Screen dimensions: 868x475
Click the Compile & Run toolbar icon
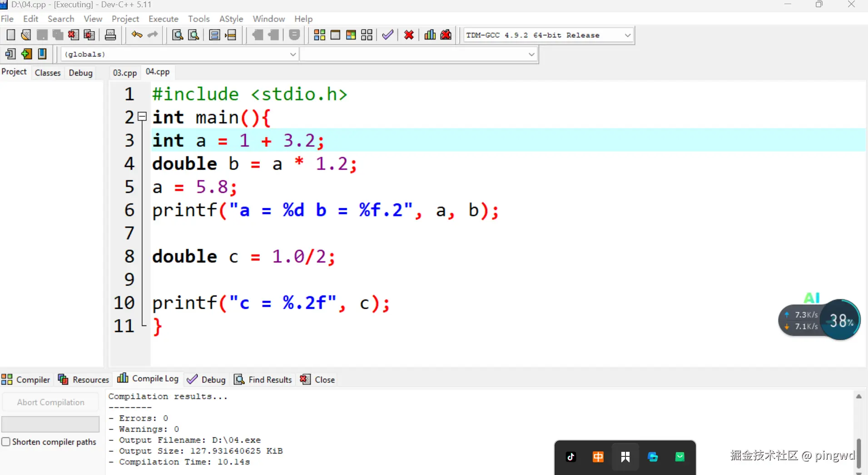point(351,35)
